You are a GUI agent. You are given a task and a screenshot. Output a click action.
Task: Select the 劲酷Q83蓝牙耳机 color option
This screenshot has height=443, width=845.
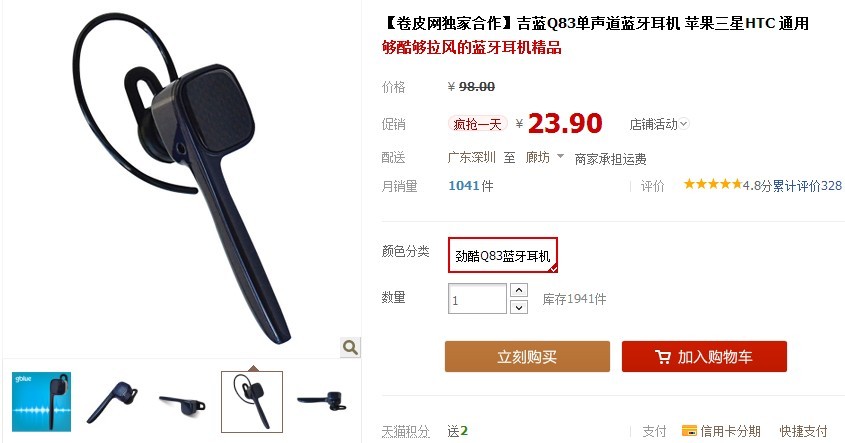point(503,255)
